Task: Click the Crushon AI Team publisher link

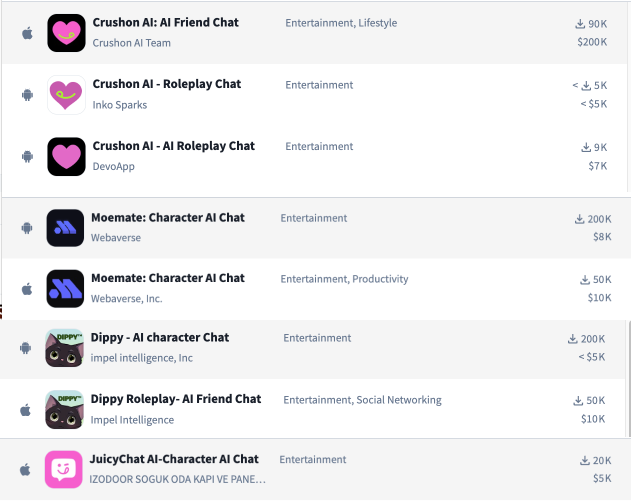Action: [131, 43]
